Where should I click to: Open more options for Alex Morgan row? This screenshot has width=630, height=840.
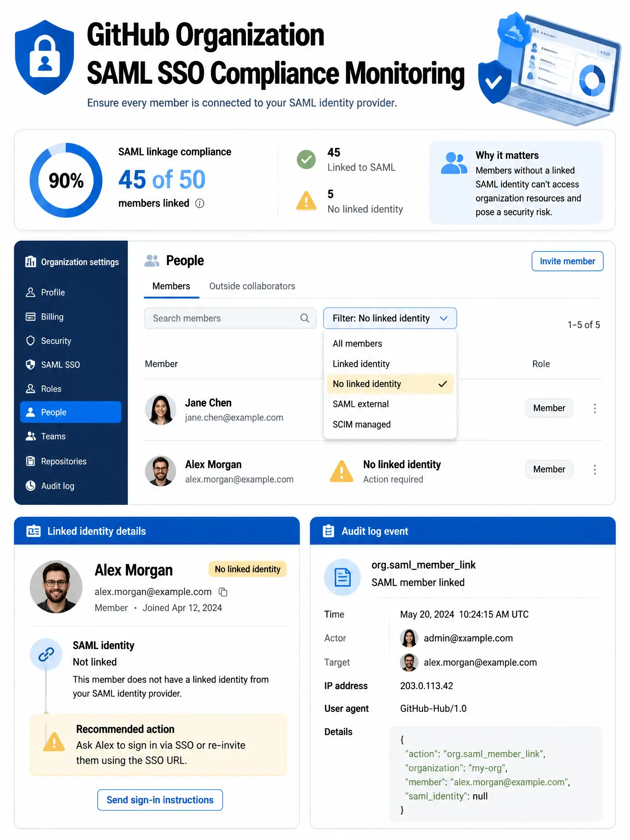pyautogui.click(x=595, y=470)
